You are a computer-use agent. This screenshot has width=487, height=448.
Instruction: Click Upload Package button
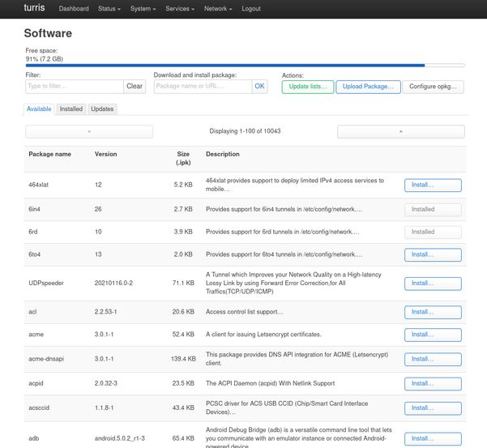coord(368,86)
